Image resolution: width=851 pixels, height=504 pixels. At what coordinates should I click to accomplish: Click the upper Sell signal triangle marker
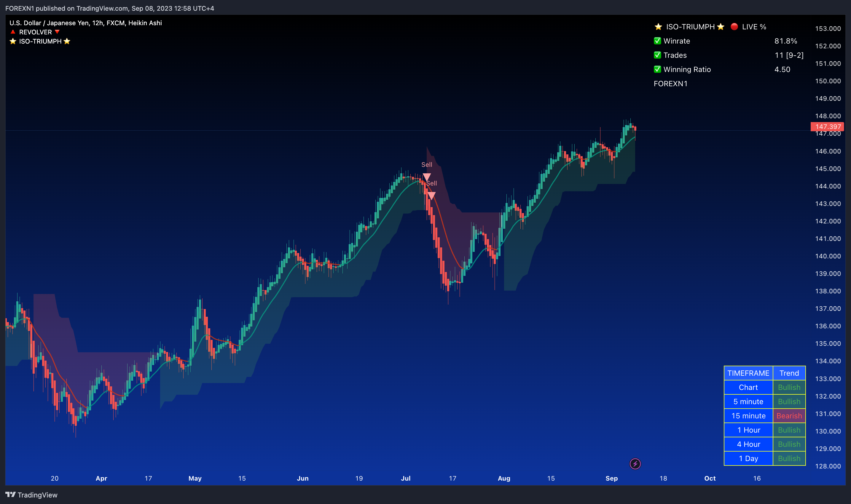click(x=426, y=177)
